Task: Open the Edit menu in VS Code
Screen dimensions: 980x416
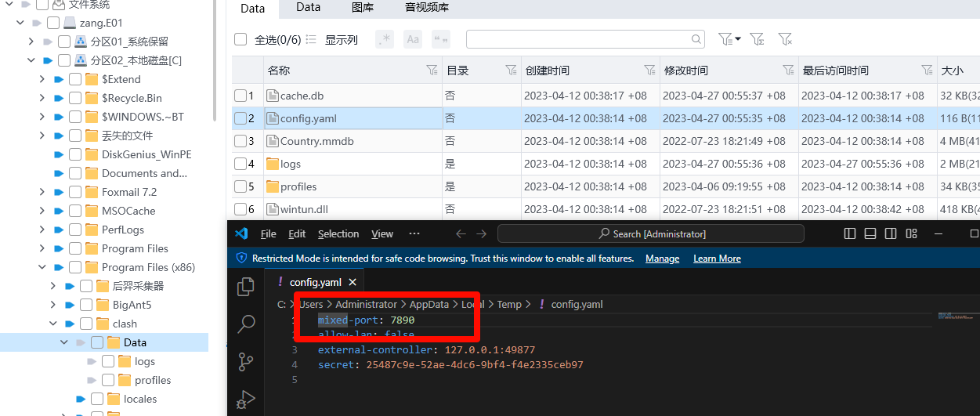Action: pyautogui.click(x=297, y=233)
